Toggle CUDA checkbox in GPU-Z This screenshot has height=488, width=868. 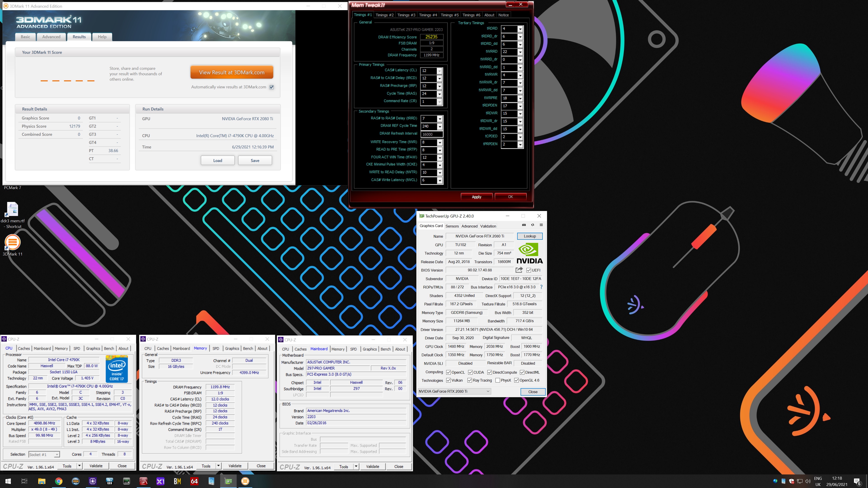[470, 372]
